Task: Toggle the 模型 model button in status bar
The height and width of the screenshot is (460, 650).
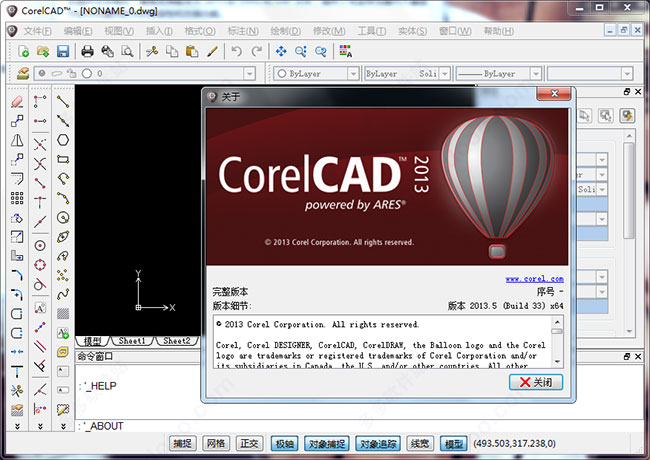Action: [454, 444]
